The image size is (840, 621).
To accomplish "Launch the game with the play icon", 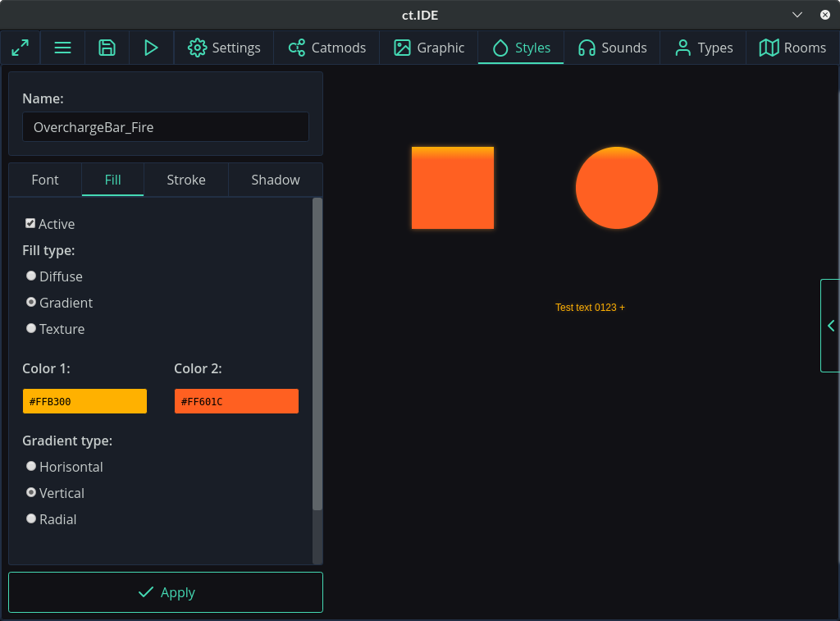I will 151,48.
